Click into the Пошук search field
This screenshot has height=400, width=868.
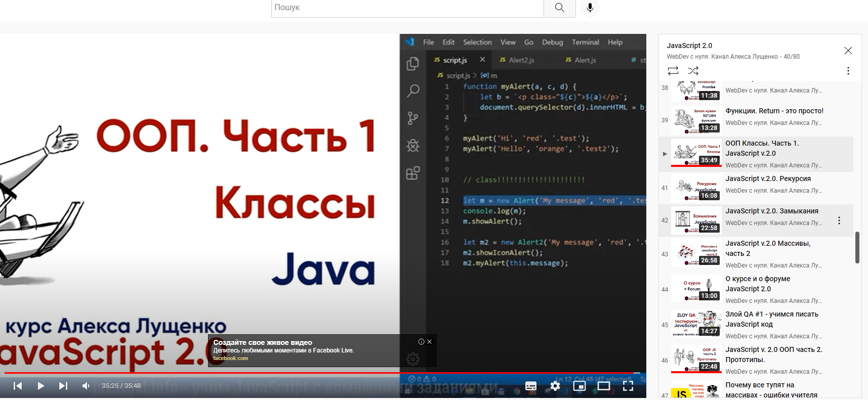407,8
